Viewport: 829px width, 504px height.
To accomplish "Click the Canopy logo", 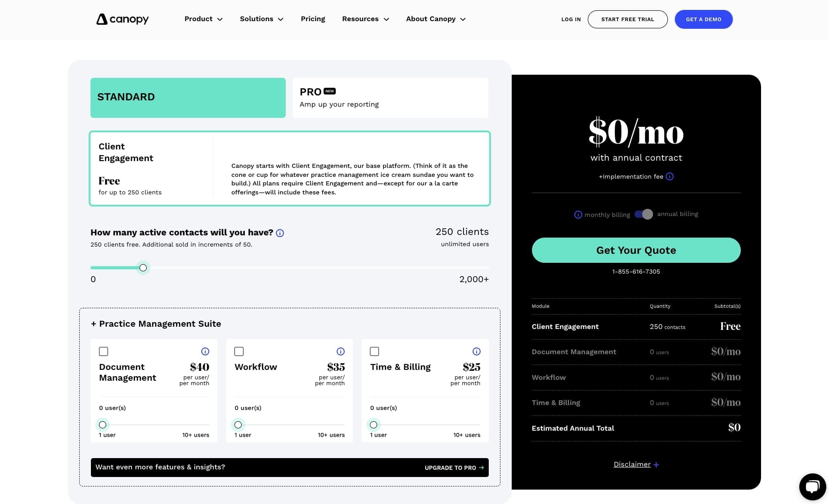I will 122,19.
